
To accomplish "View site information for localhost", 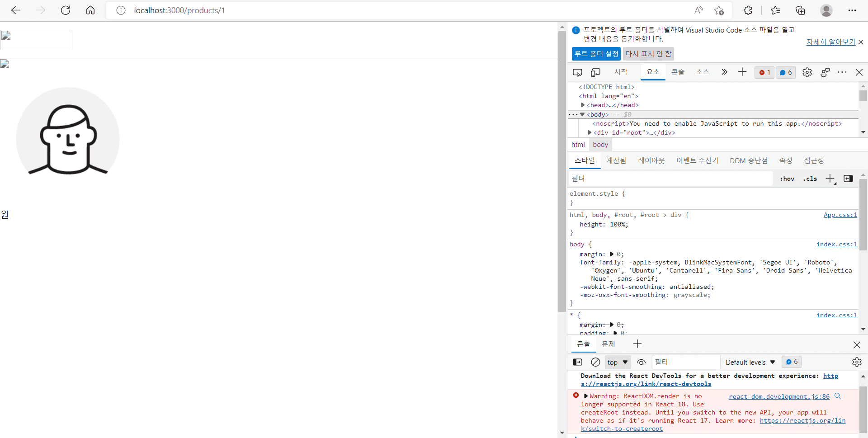I will click(x=121, y=10).
